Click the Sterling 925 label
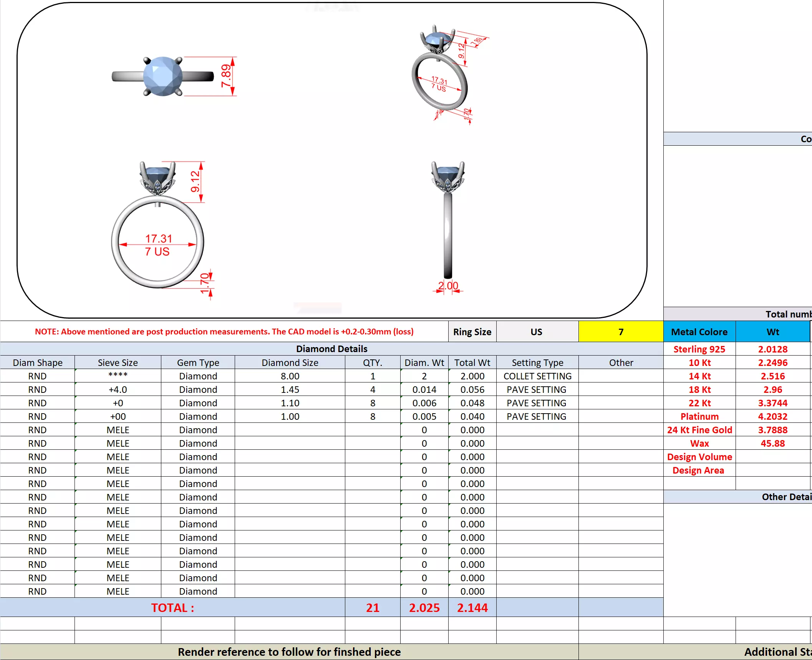 (x=699, y=349)
